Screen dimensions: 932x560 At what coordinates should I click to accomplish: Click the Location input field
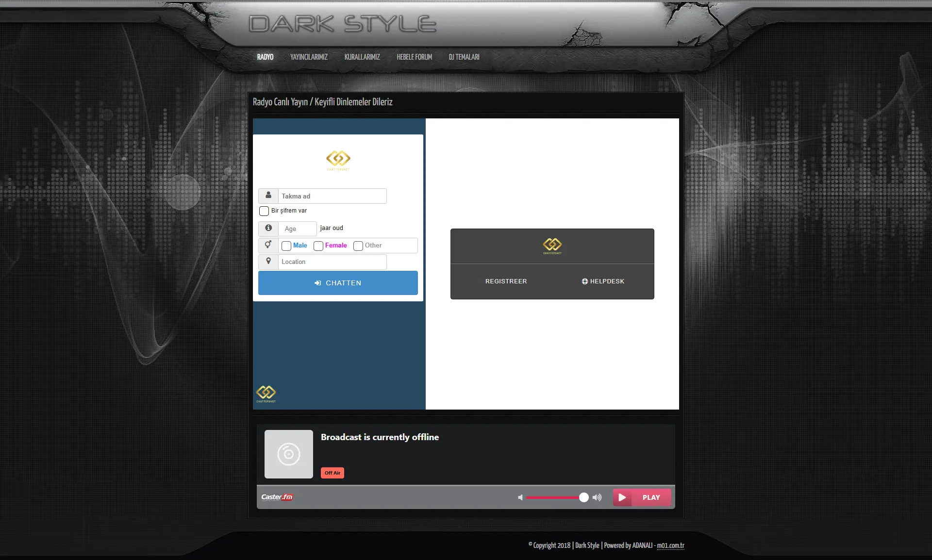(332, 262)
